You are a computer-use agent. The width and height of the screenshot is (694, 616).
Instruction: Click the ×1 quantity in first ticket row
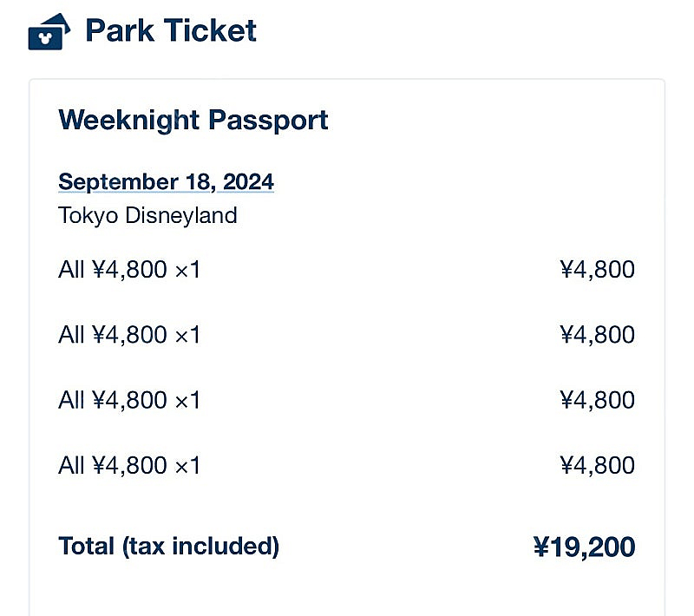pyautogui.click(x=187, y=270)
